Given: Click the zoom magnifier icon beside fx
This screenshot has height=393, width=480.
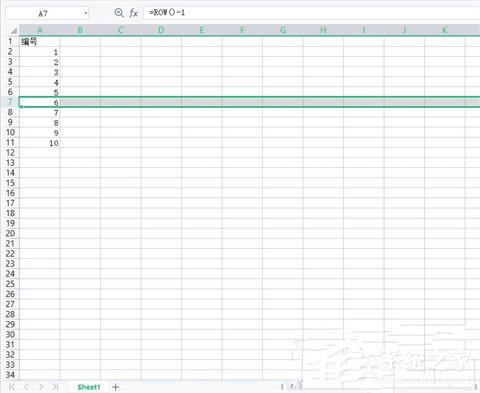Looking at the screenshot, I should point(119,13).
